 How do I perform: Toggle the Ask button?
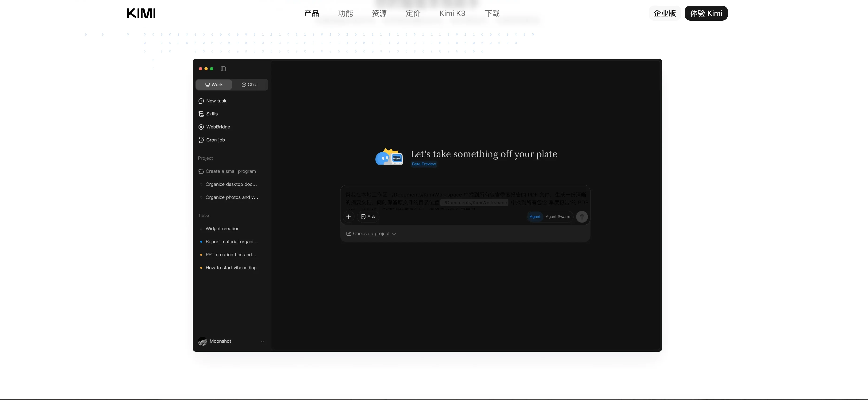tap(368, 217)
